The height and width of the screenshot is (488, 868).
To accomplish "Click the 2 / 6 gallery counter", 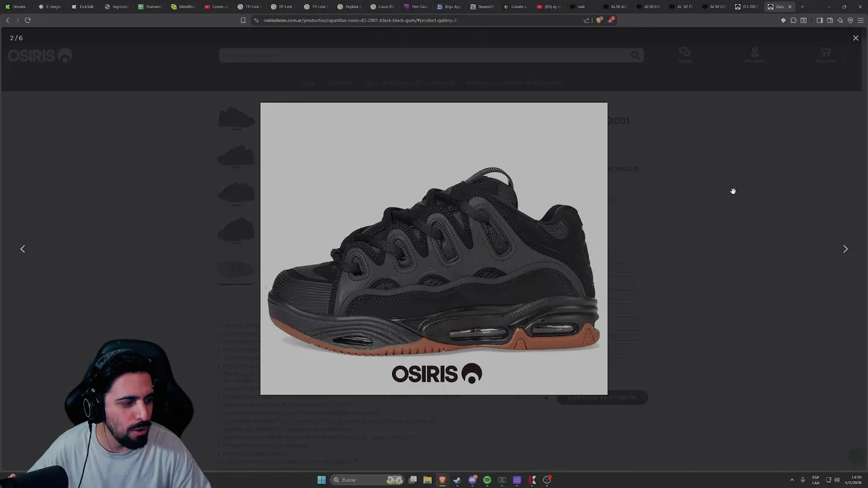I will point(16,38).
